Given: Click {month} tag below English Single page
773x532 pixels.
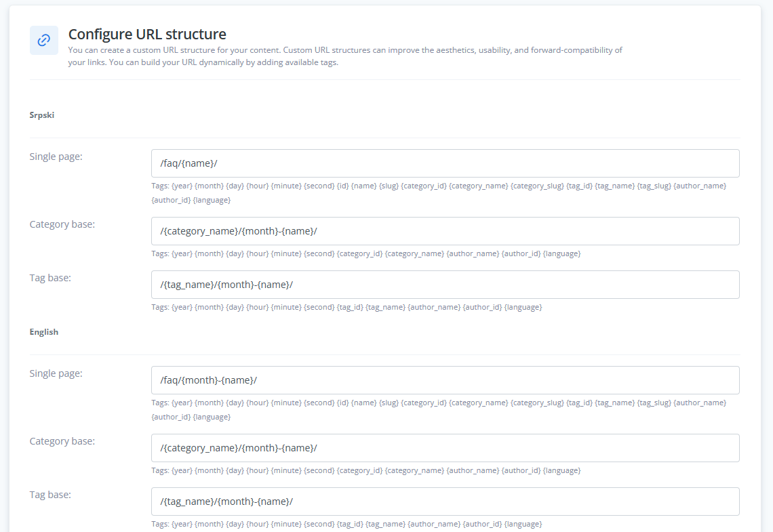Looking at the screenshot, I should [209, 403].
